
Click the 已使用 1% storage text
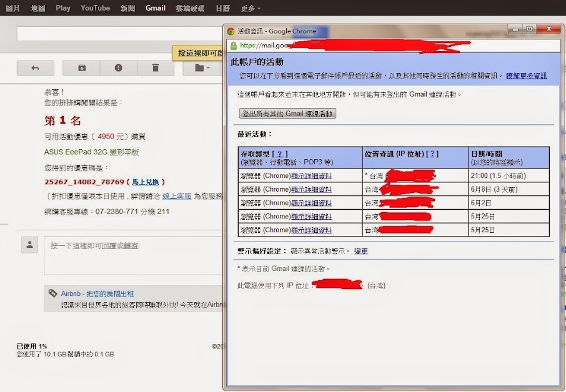32,346
